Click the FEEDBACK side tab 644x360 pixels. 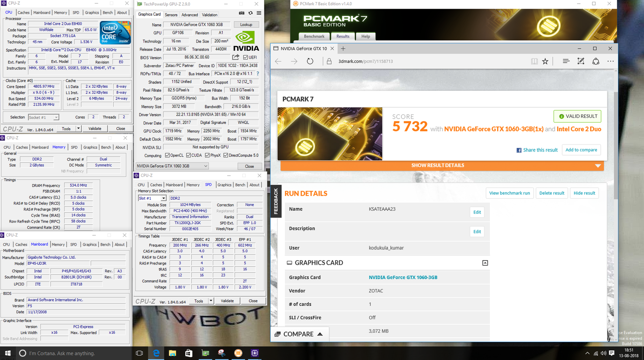point(276,201)
